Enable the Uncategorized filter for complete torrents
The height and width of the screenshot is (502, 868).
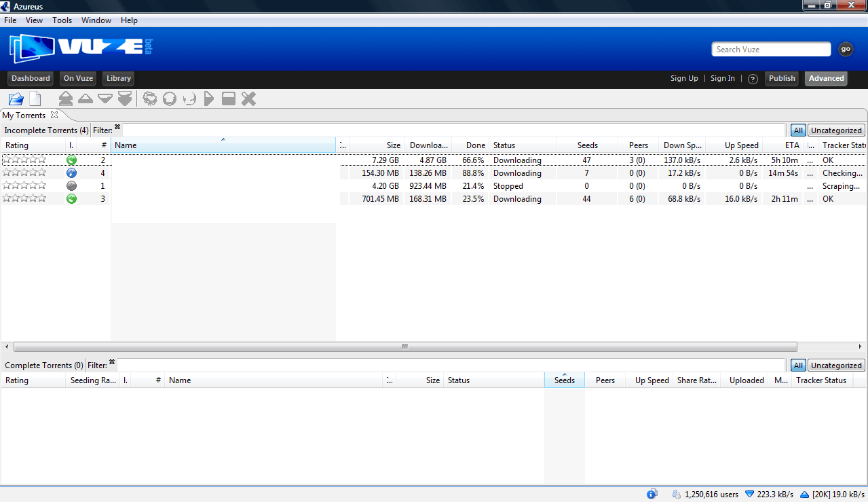[835, 365]
